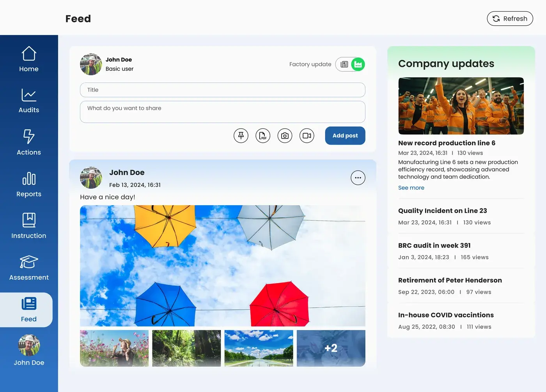
Task: Open the woman in flowers thumbnail
Action: tap(114, 348)
